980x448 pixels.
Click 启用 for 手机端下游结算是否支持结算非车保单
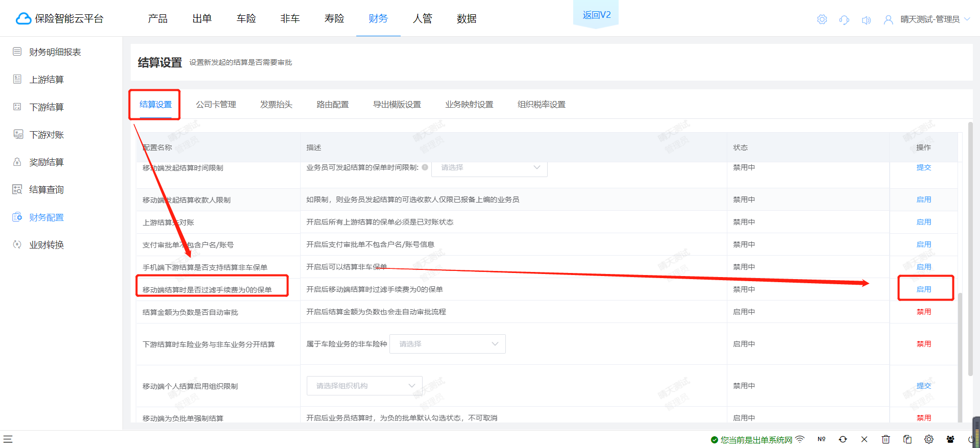pos(924,267)
